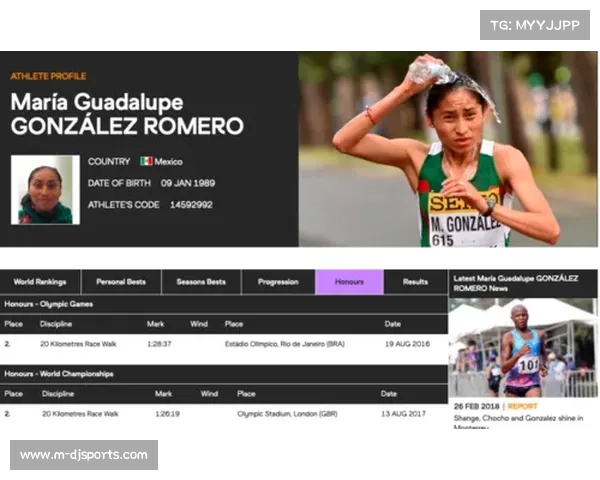The image size is (600, 480).
Task: Click the www.m-djsports.com banner
Action: (84, 455)
